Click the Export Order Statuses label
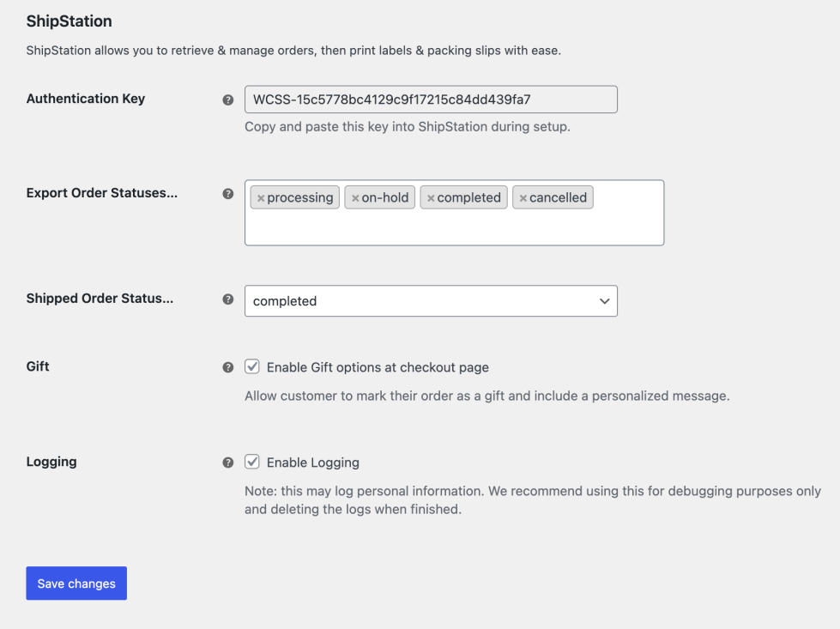Viewport: 840px width, 629px height. coord(102,193)
